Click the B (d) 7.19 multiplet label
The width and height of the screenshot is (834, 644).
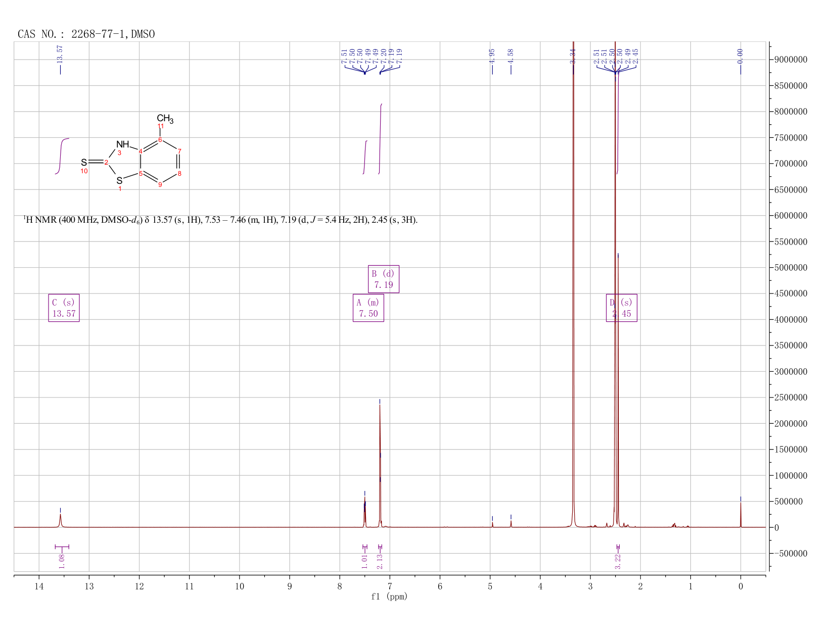coord(384,279)
